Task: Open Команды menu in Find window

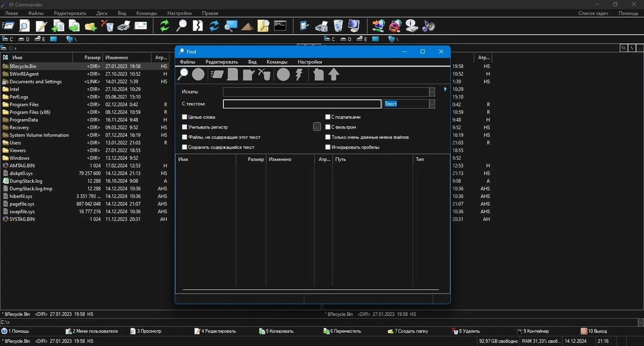Action: [x=277, y=62]
